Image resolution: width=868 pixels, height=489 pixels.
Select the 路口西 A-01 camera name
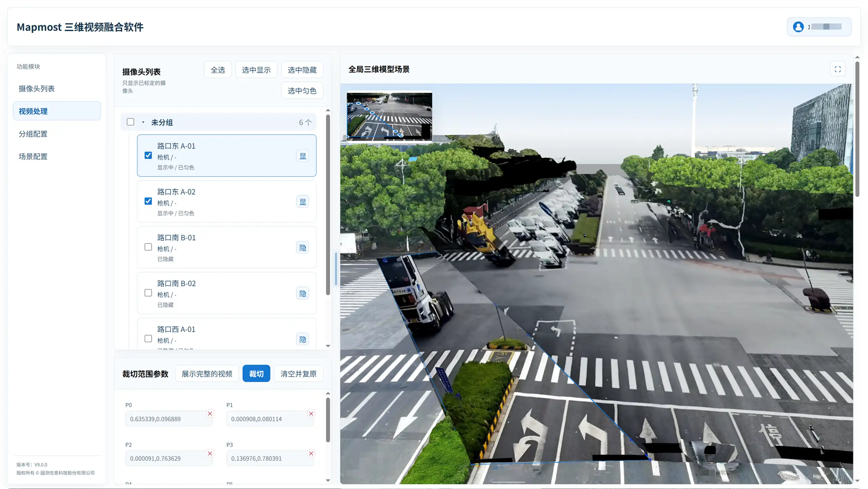pyautogui.click(x=176, y=329)
